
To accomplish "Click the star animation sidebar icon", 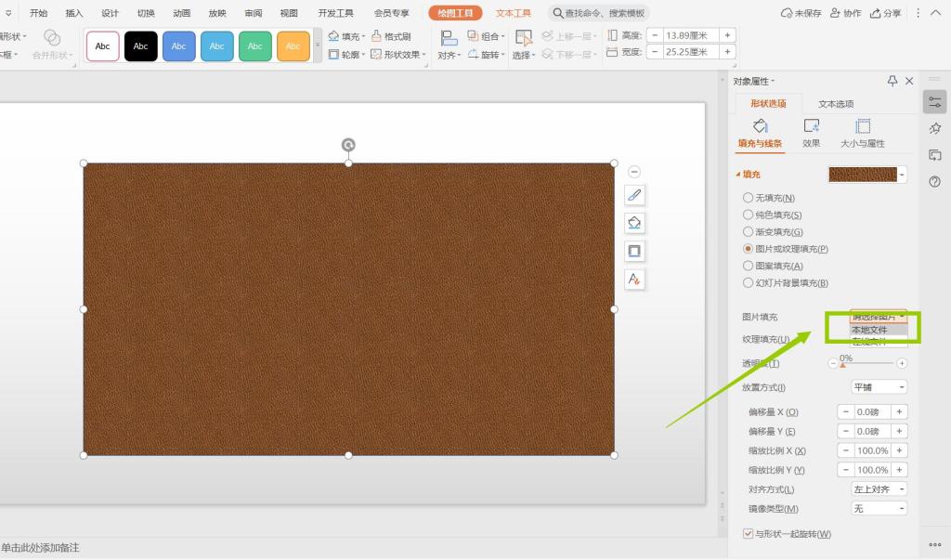I will click(934, 128).
